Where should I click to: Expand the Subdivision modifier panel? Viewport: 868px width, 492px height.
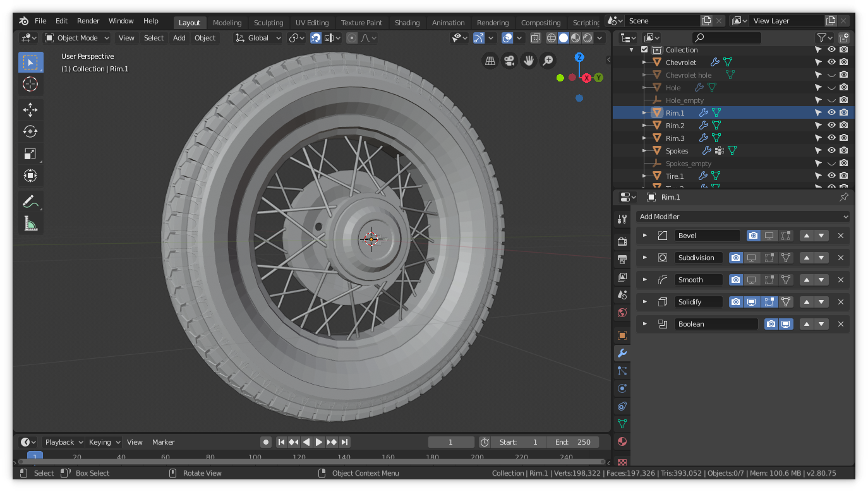(644, 258)
